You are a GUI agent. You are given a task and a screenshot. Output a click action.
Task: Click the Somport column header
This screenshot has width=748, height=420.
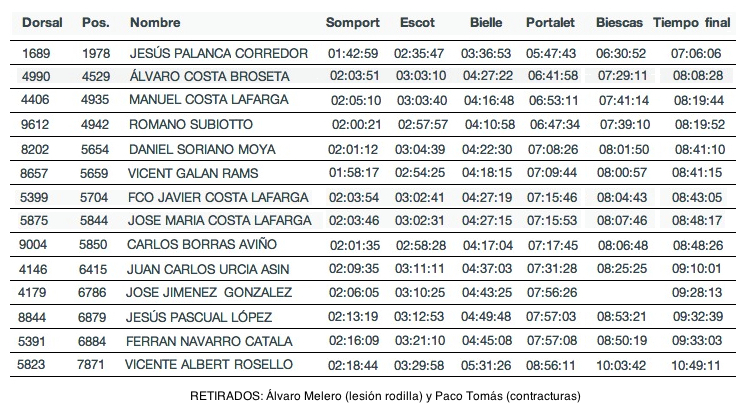tap(352, 22)
